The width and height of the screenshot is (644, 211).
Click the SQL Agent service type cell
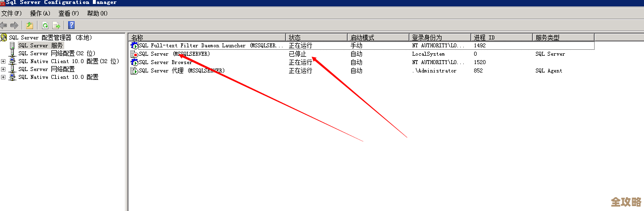(549, 71)
